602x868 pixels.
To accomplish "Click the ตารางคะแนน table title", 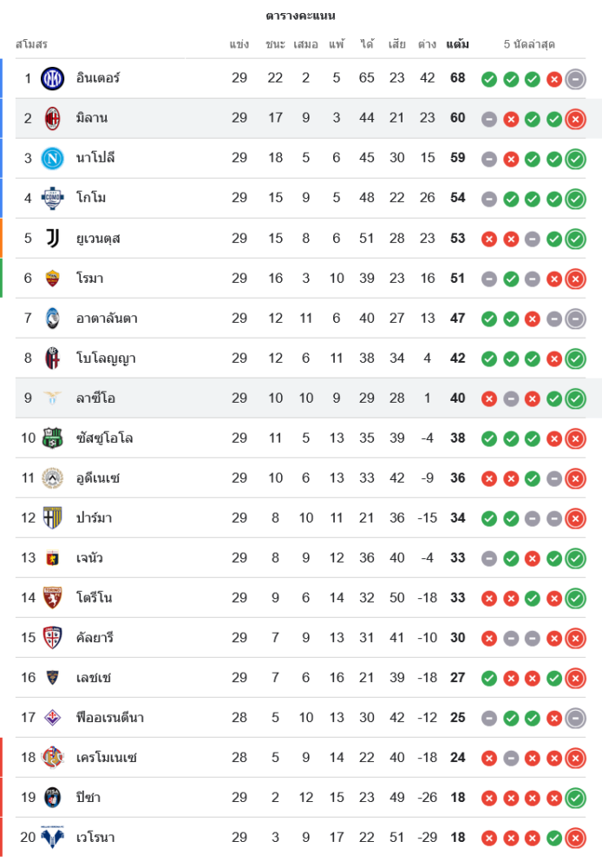I will (x=300, y=16).
